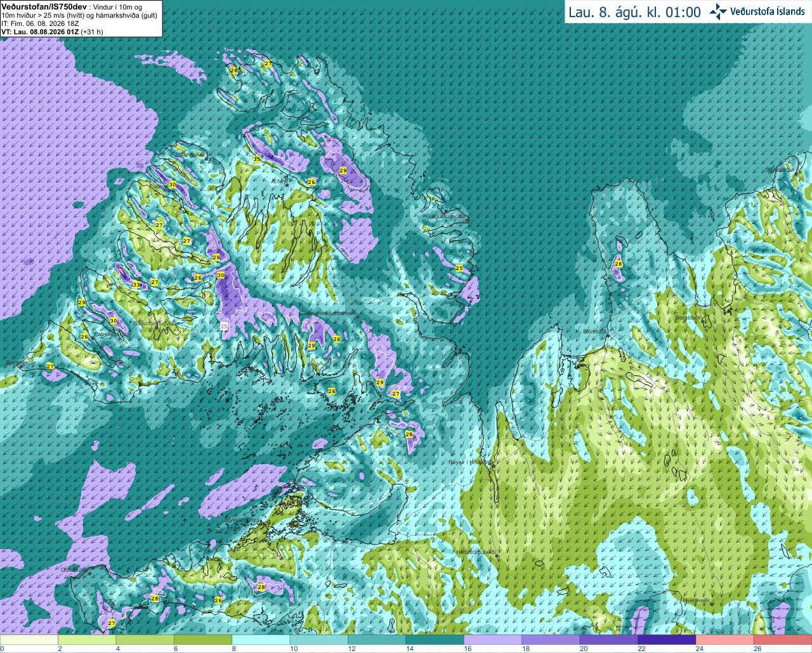The width and height of the screenshot is (812, 653).
Task: Select the Reykir í Hrútafirði station
Action: pos(470,462)
